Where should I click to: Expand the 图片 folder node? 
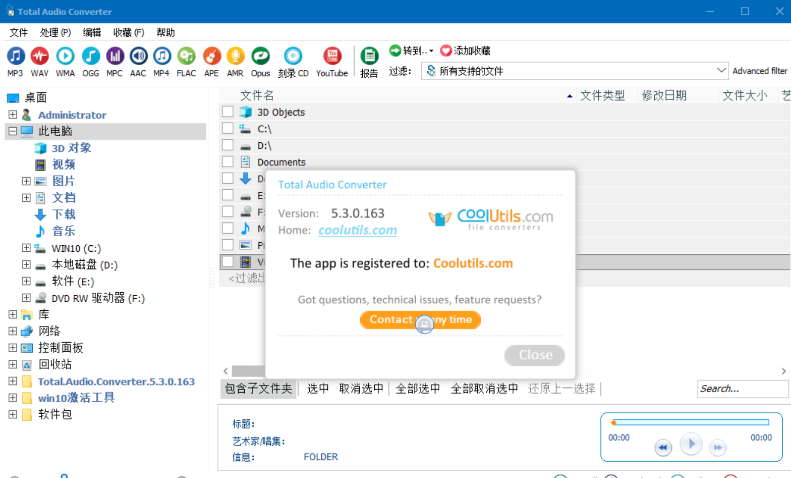(x=26, y=181)
